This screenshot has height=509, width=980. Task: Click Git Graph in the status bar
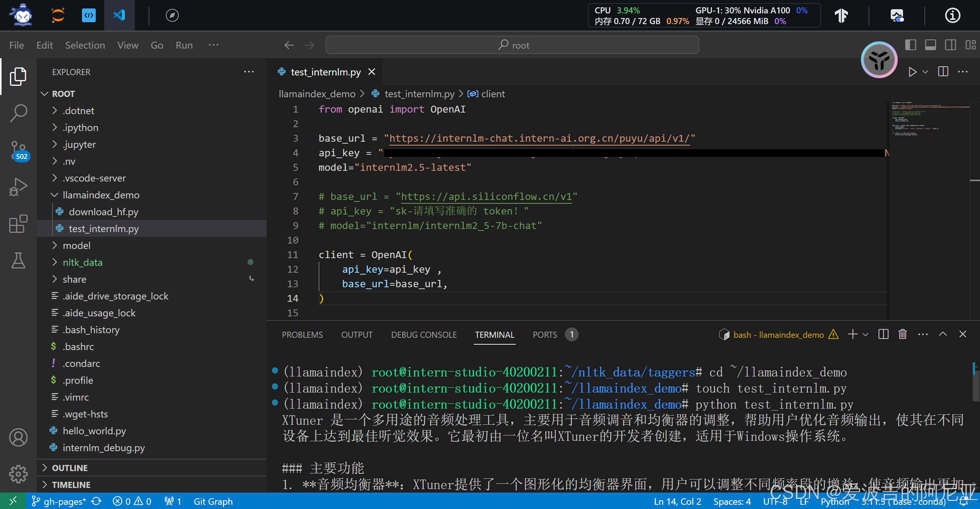click(213, 501)
